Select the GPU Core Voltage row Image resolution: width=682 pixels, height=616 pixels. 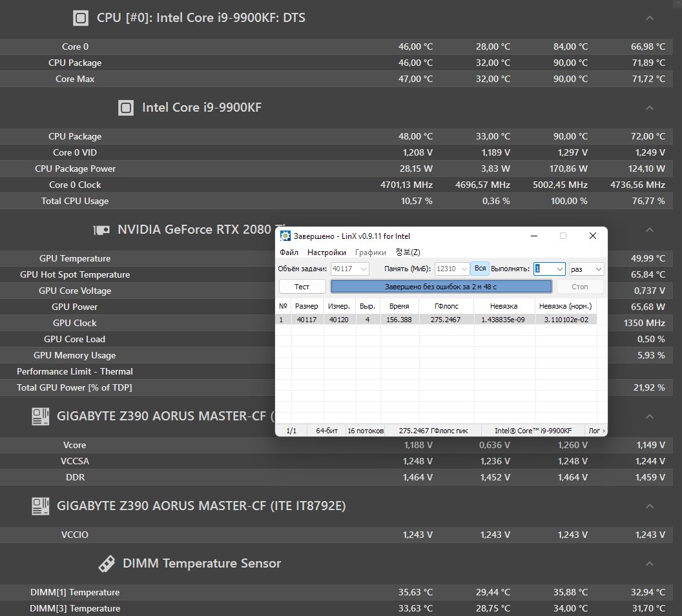[138, 291]
